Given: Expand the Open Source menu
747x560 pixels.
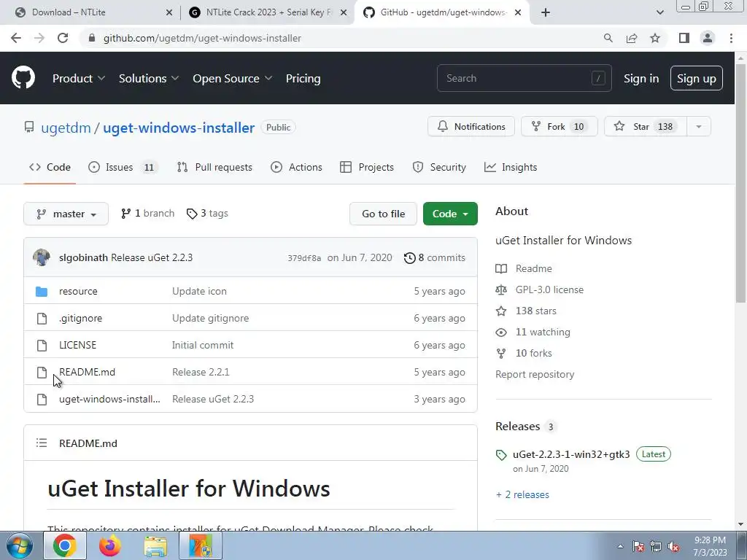Looking at the screenshot, I should click(x=233, y=79).
